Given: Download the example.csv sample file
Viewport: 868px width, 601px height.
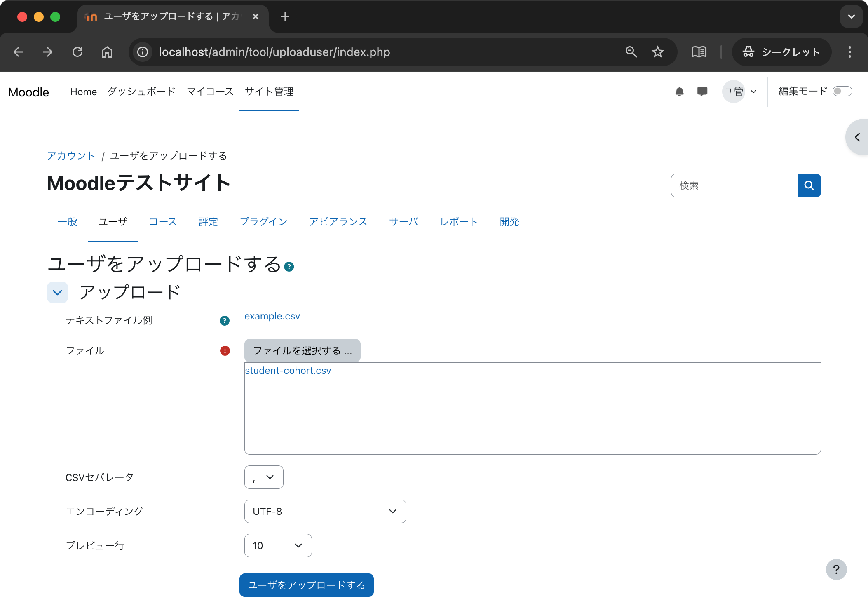Looking at the screenshot, I should [272, 316].
